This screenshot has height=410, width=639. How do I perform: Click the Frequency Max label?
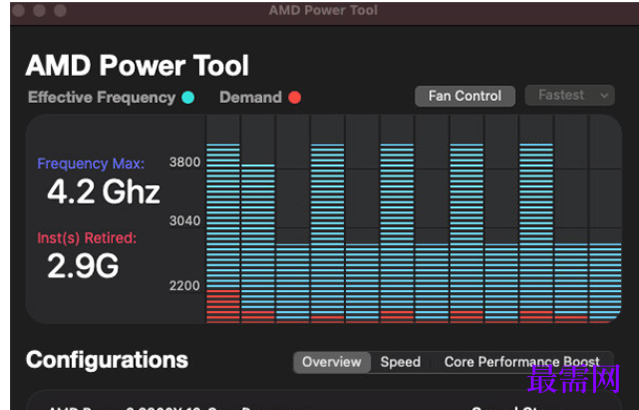click(91, 164)
